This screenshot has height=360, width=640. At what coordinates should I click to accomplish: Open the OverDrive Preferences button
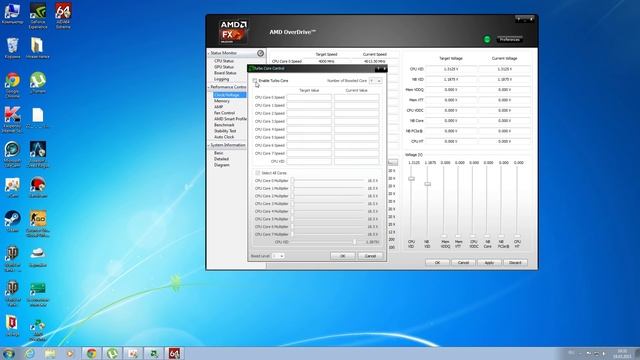(x=509, y=40)
